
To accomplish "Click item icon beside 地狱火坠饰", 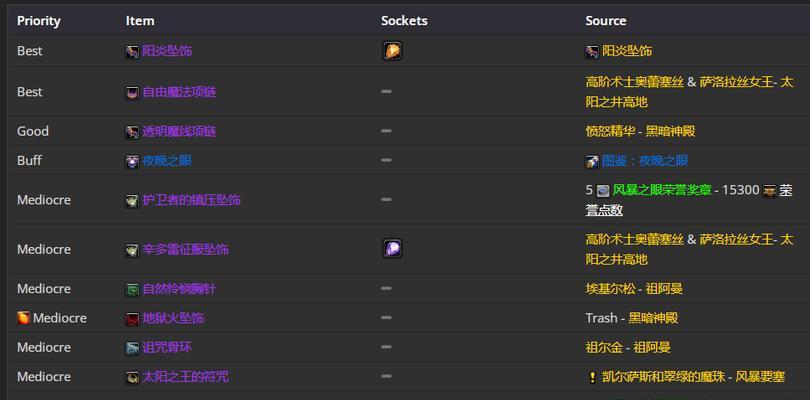I will (132, 318).
